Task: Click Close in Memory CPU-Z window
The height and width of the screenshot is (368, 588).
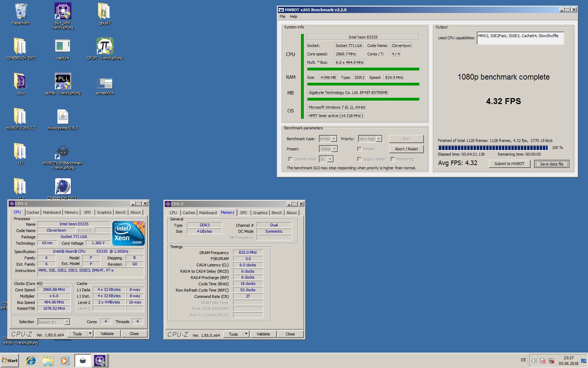Action: [x=290, y=334]
